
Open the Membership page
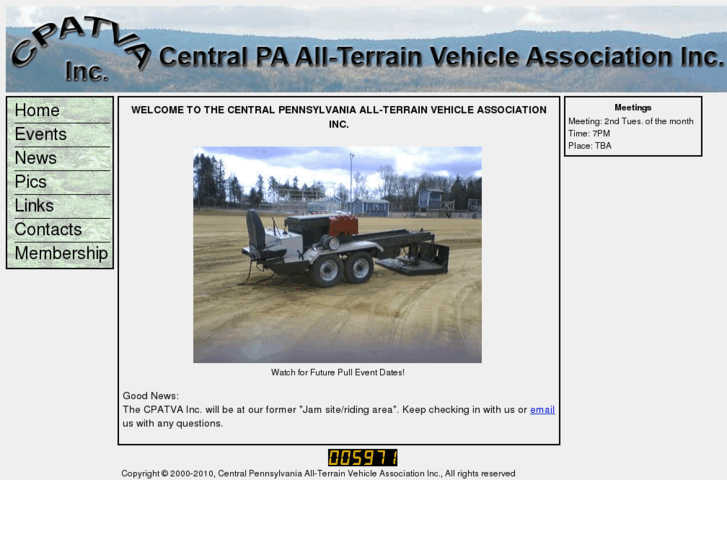pos(61,253)
